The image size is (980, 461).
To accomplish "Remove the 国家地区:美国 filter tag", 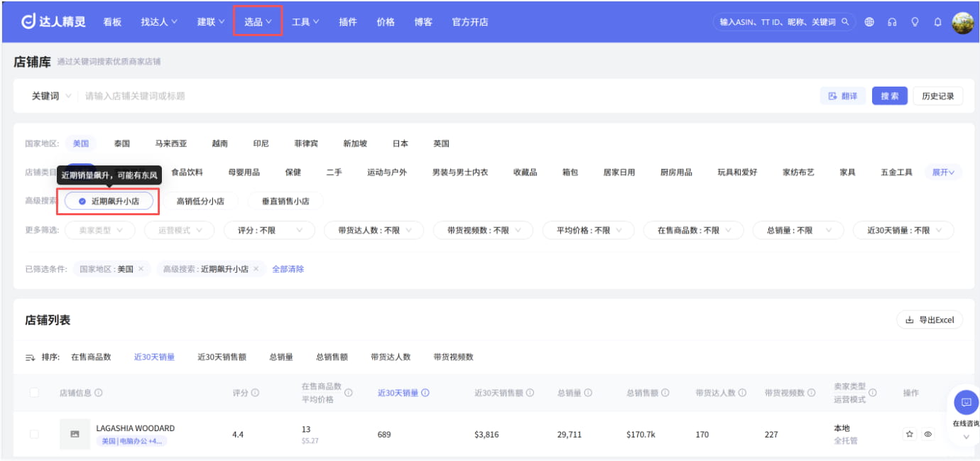I will (x=141, y=269).
